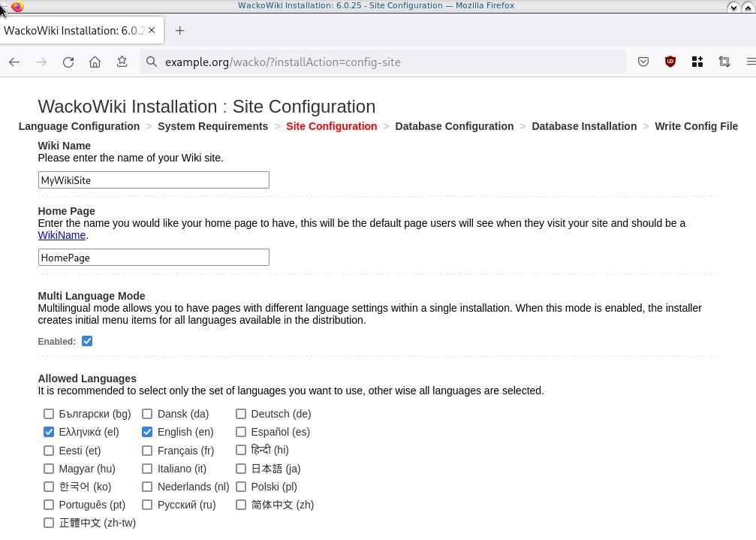The image size is (756, 540).
Task: Close the WackoWiki Installation tab
Action: pyautogui.click(x=152, y=31)
